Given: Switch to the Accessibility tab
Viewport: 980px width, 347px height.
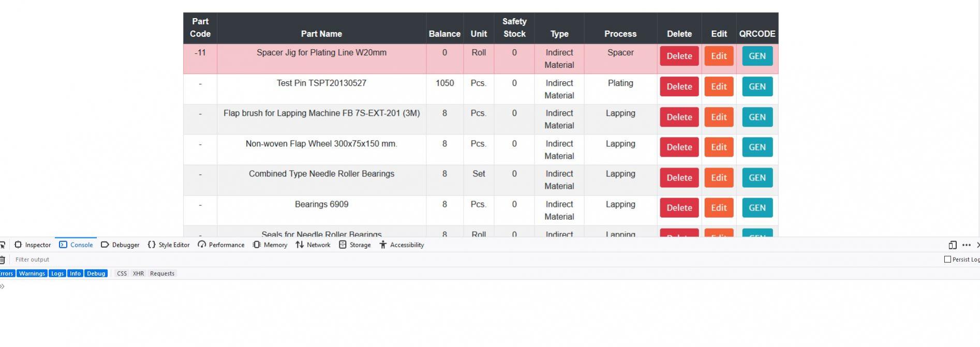Looking at the screenshot, I should [x=402, y=245].
